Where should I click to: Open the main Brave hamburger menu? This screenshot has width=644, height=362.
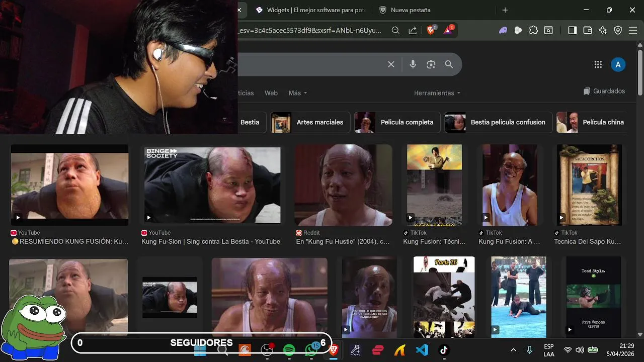click(633, 31)
